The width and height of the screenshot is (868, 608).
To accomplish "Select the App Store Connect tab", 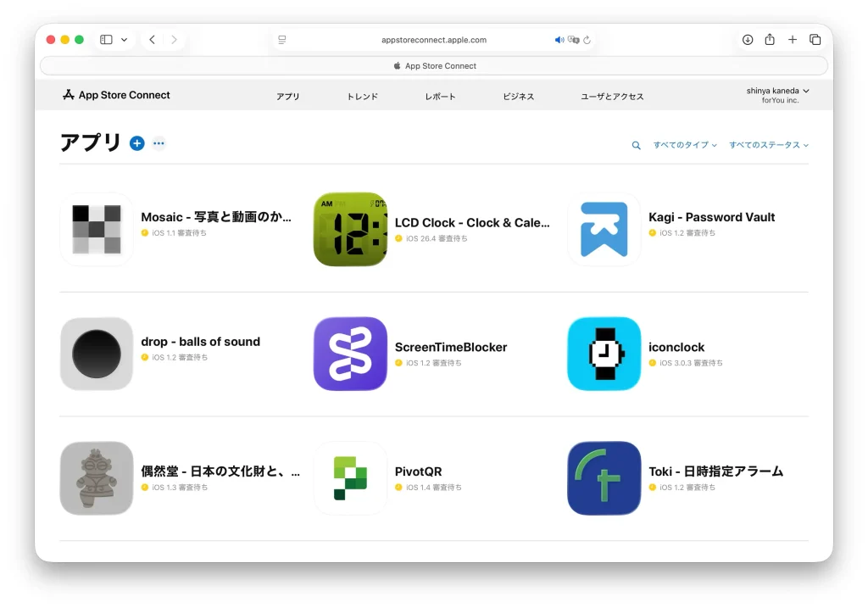I will click(x=434, y=66).
